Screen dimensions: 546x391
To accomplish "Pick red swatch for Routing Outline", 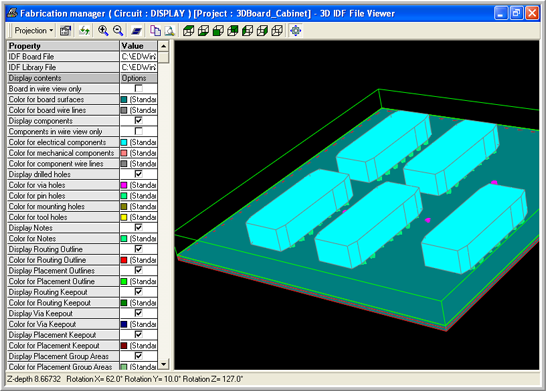I will point(124,260).
